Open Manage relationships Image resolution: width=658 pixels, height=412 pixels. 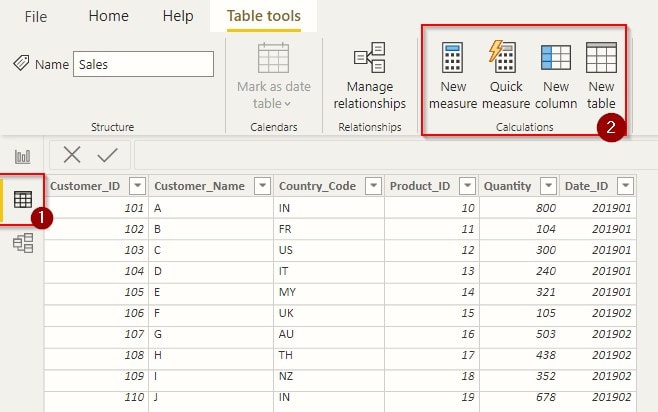tap(370, 76)
